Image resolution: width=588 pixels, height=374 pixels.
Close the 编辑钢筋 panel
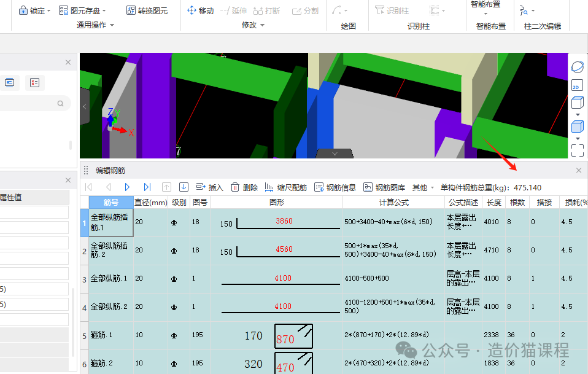[579, 170]
